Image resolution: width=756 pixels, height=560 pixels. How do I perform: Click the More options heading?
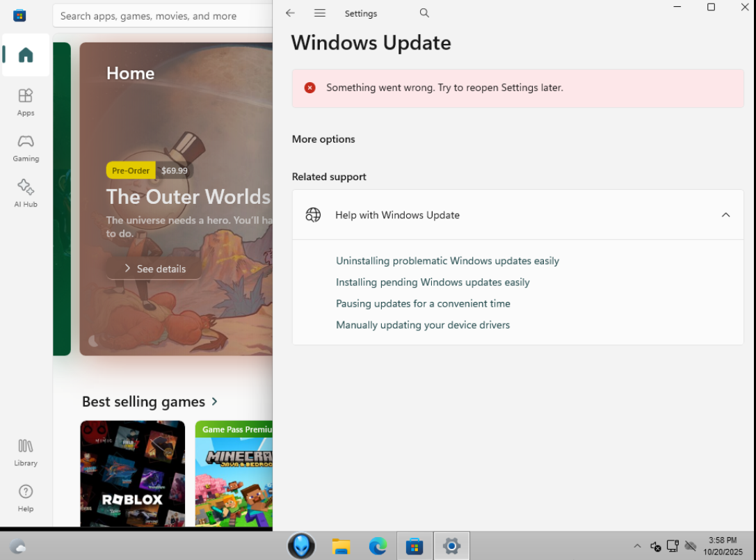point(323,139)
